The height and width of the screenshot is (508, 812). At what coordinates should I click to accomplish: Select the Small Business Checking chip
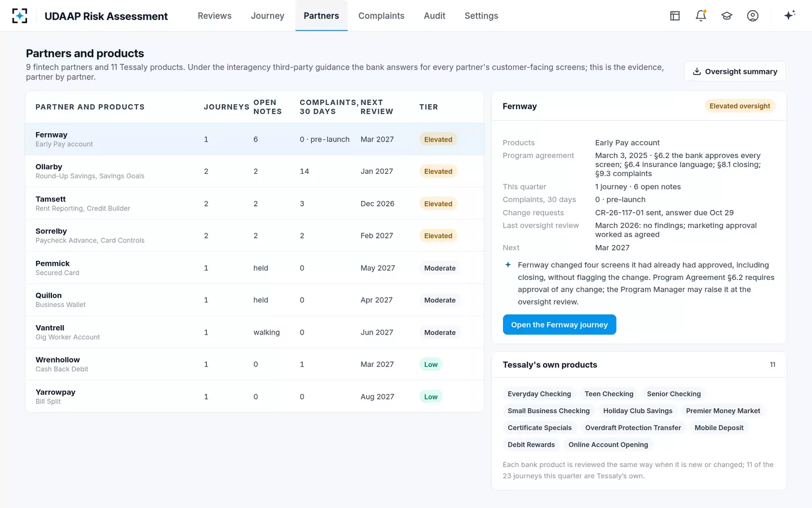click(x=549, y=411)
